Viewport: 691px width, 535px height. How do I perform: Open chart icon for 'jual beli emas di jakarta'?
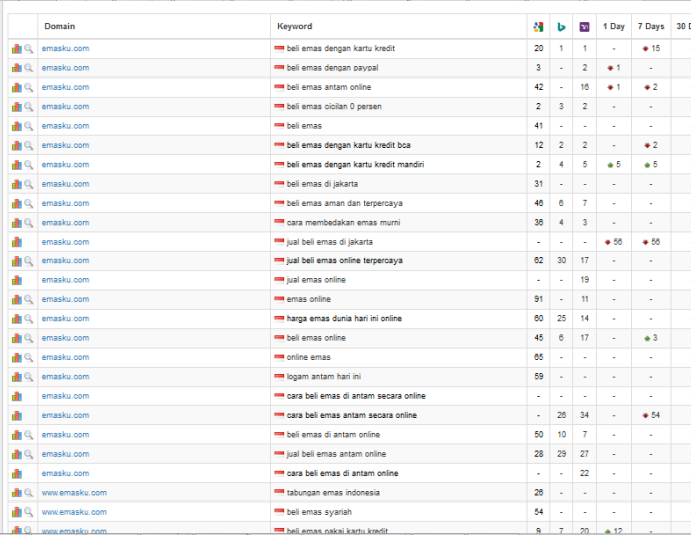click(x=17, y=242)
